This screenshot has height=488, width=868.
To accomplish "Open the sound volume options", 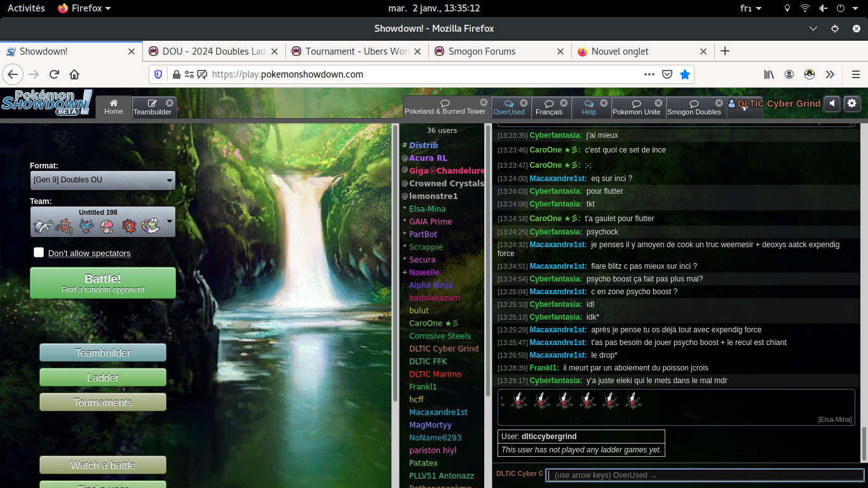I will click(x=832, y=104).
